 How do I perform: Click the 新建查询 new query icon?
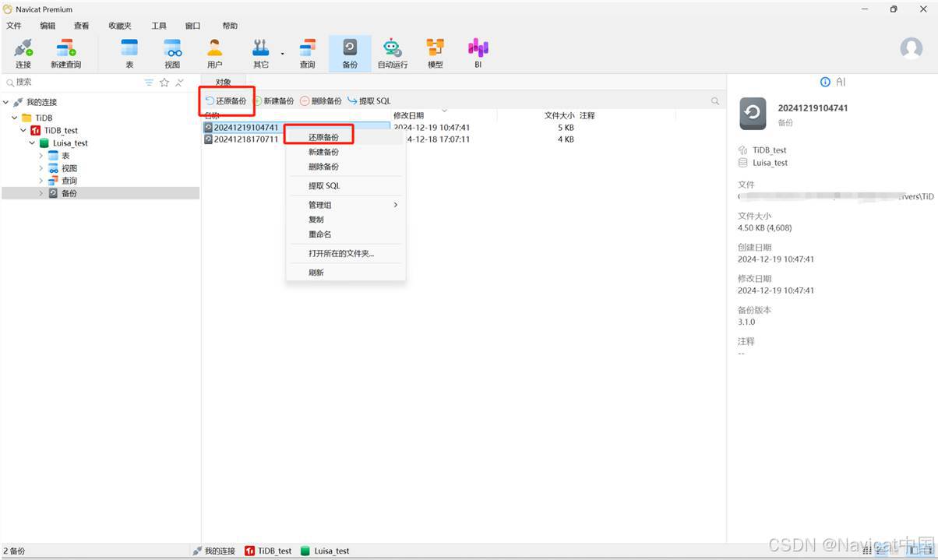click(x=65, y=53)
